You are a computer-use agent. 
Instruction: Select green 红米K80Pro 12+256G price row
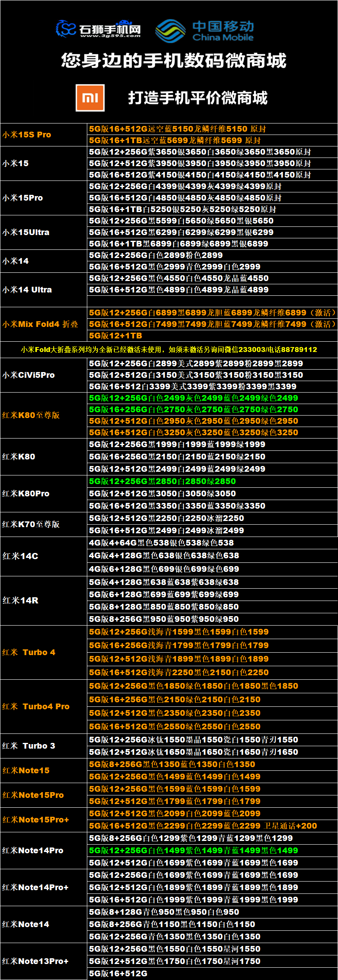point(162,481)
